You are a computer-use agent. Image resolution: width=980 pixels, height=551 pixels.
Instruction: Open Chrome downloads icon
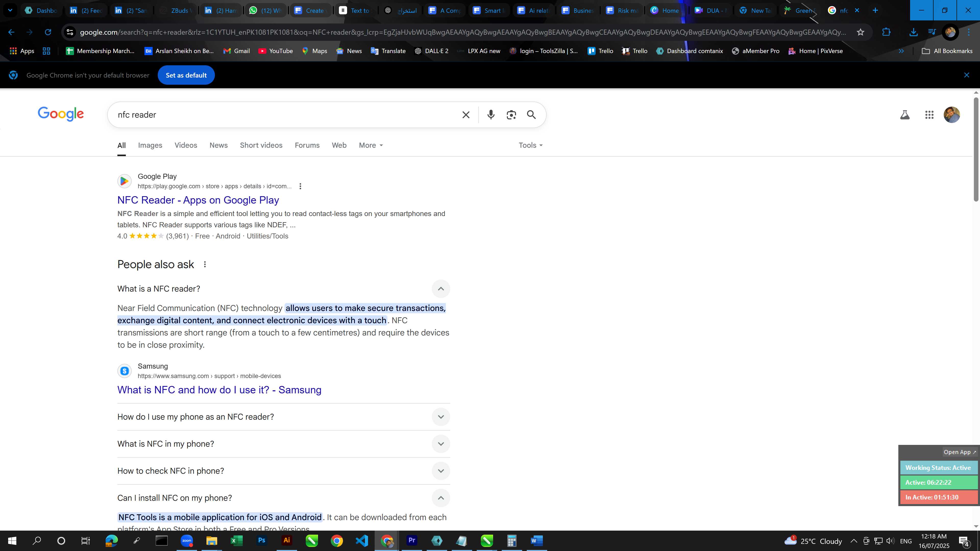913,32
